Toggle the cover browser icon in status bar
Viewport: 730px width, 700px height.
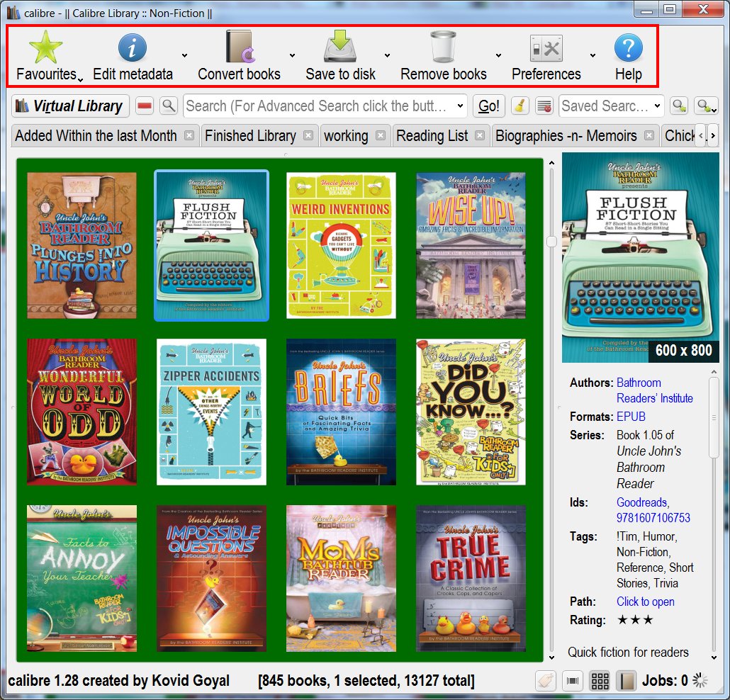click(573, 682)
